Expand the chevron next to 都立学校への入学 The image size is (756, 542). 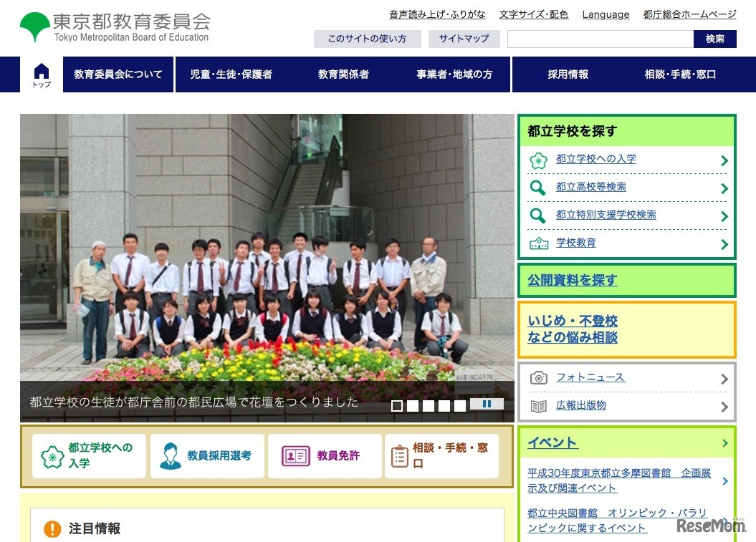click(x=724, y=160)
